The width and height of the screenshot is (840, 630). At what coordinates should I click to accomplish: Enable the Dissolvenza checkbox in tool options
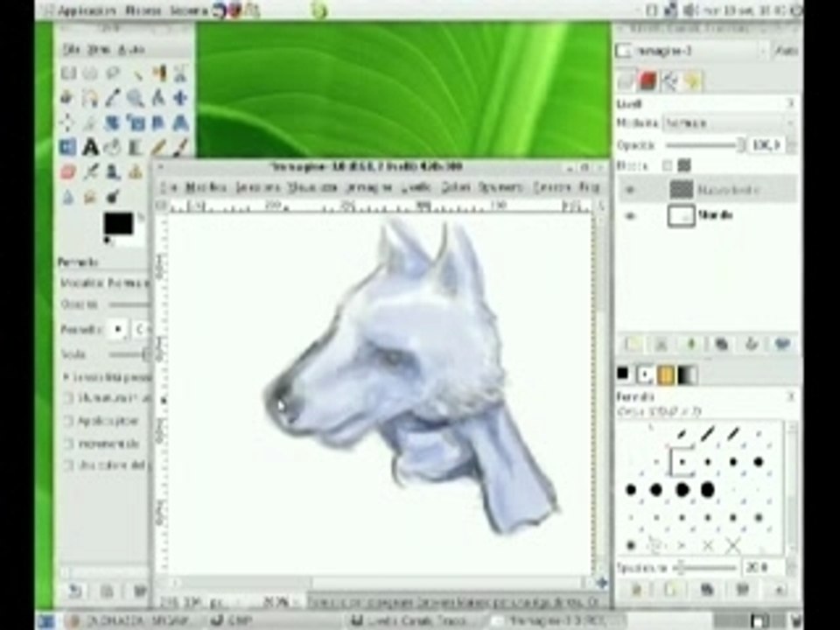(68, 399)
